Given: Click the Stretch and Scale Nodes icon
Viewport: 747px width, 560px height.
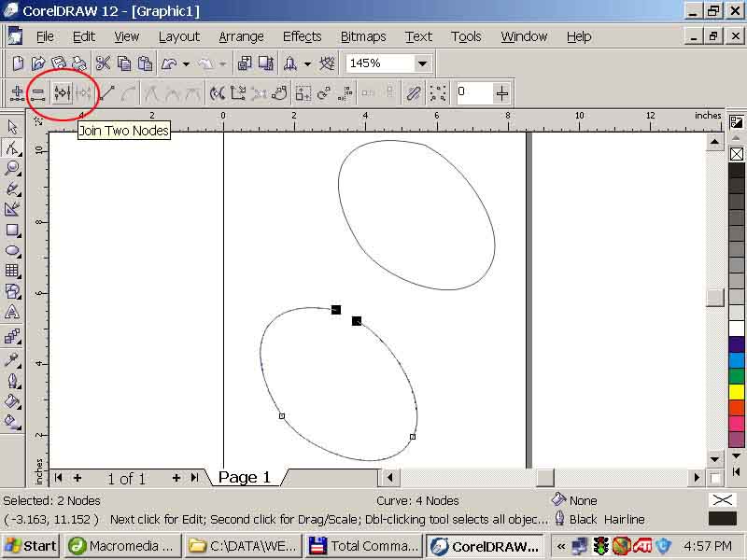Looking at the screenshot, I should 303,93.
